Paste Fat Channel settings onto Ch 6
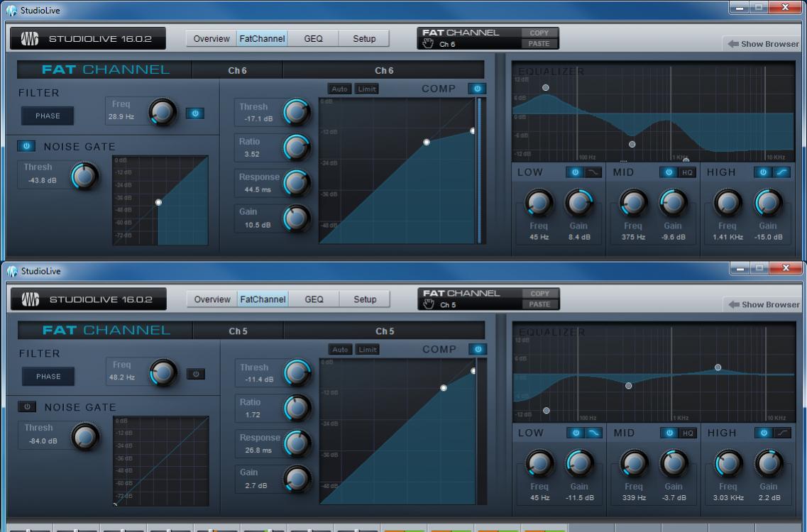807x532 pixels. (539, 44)
